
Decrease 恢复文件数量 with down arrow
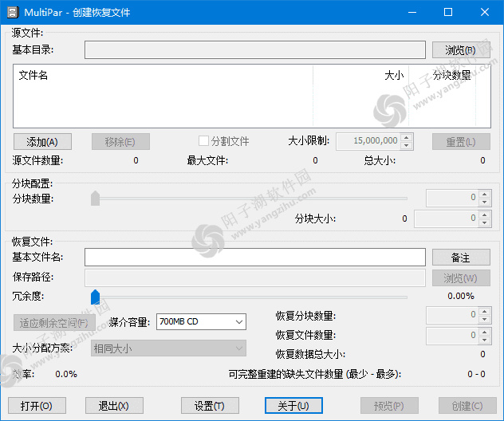(484, 340)
